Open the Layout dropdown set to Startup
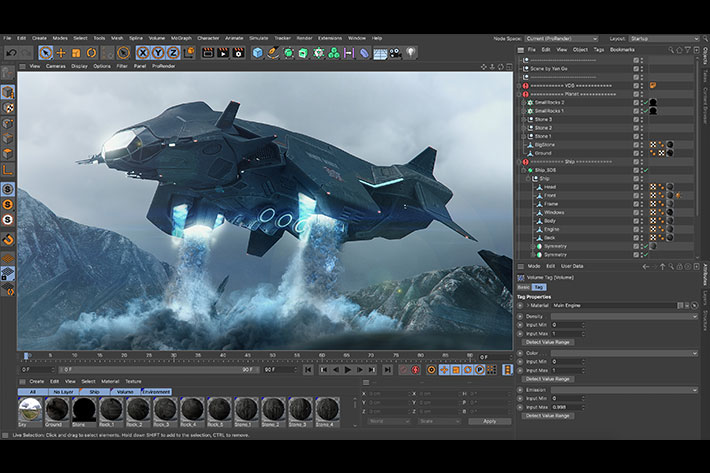710x473 pixels. 664,38
